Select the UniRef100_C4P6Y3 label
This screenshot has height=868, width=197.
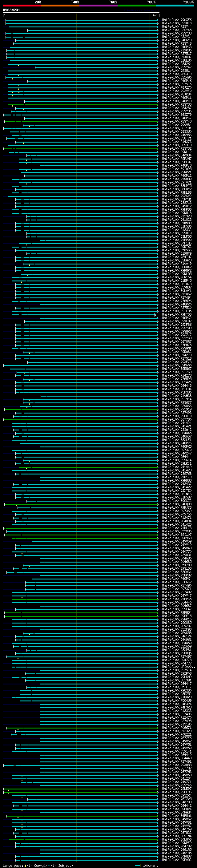(x=177, y=40)
